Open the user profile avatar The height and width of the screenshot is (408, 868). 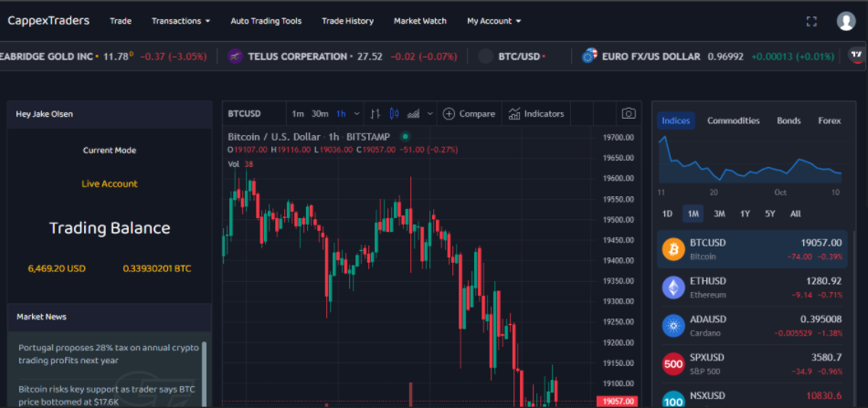845,21
